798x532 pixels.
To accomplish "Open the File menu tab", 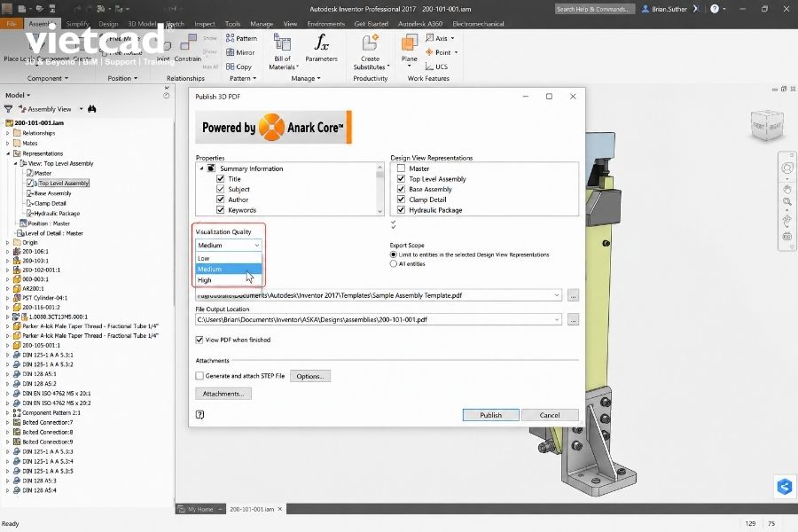I will 12,24.
